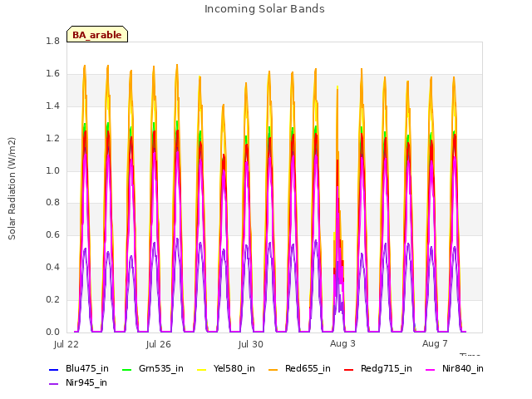Toggle Yel580_in legend entry
This screenshot has width=532, height=399.
[x=226, y=369]
